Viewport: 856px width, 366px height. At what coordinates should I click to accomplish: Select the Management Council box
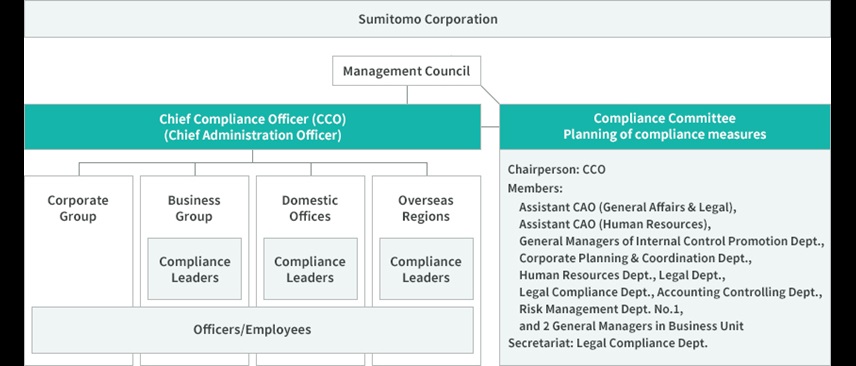click(407, 71)
